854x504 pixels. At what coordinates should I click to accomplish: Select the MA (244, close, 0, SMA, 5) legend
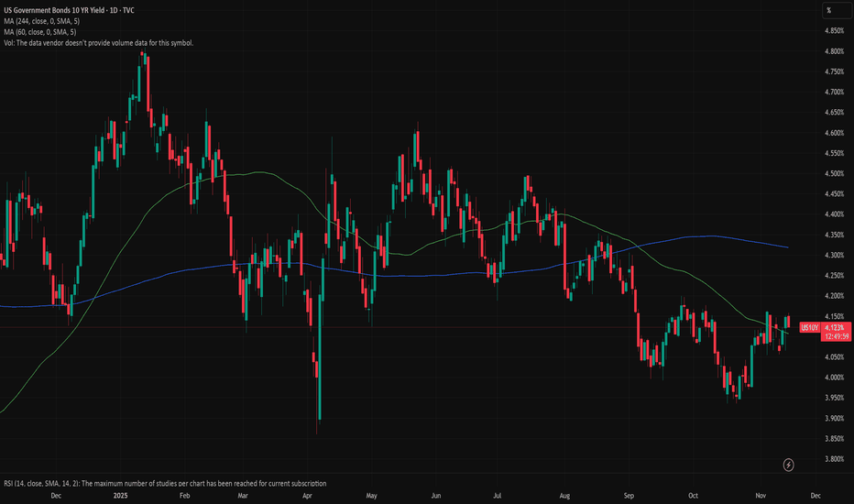coord(58,21)
